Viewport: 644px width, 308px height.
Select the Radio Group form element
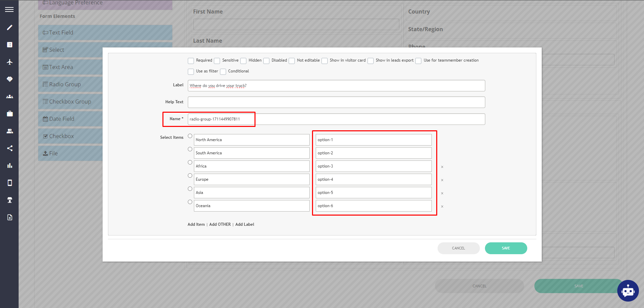coord(64,84)
